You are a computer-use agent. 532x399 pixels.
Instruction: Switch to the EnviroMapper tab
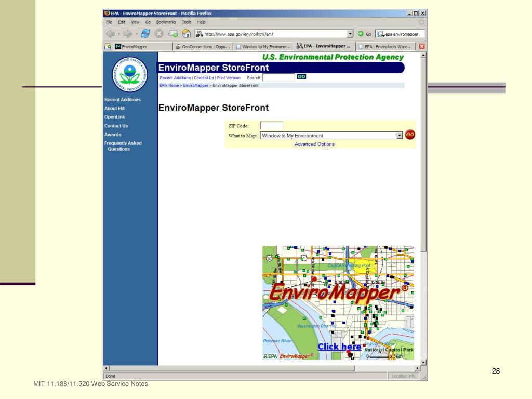click(x=143, y=46)
